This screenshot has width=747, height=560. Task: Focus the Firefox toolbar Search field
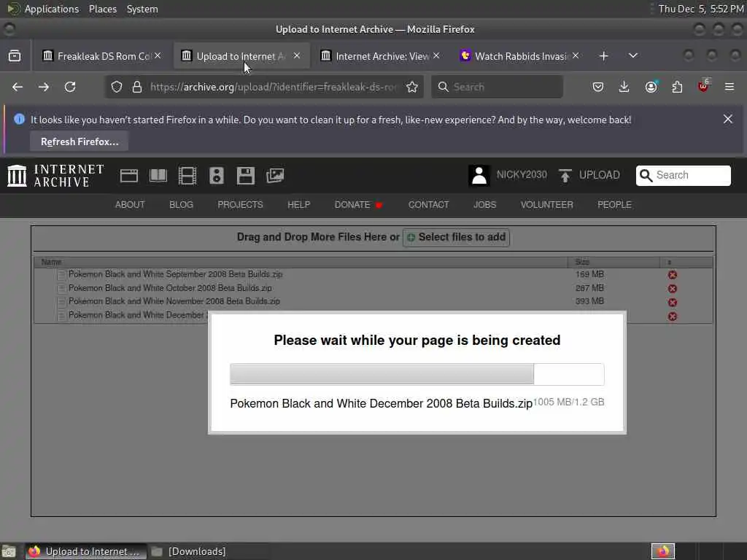(497, 87)
